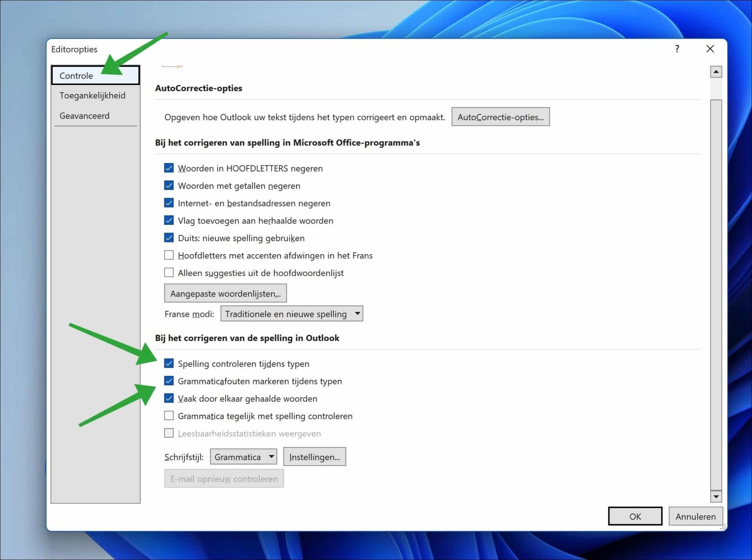Open the AutoCorrectie-opties dialog
Image resolution: width=752 pixels, height=560 pixels.
(501, 117)
